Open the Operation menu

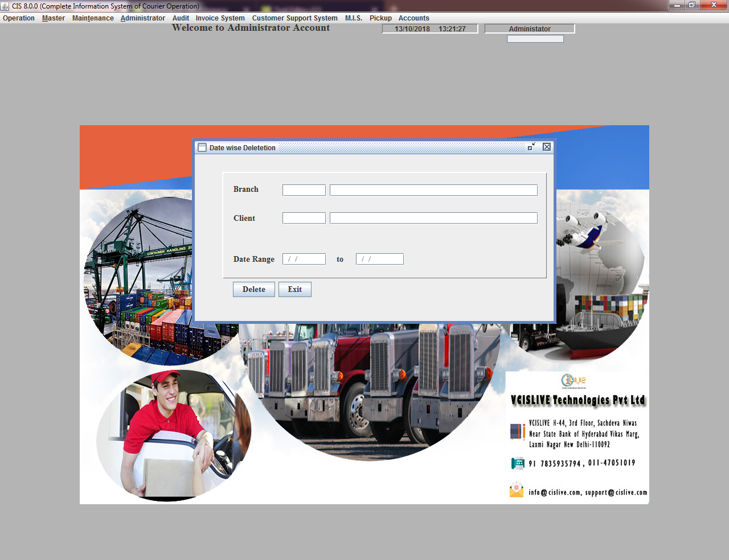(19, 18)
